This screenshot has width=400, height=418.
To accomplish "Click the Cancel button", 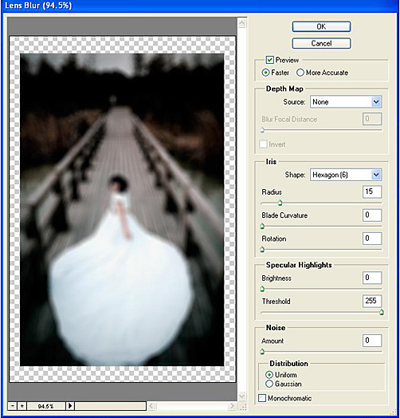I will (x=321, y=43).
